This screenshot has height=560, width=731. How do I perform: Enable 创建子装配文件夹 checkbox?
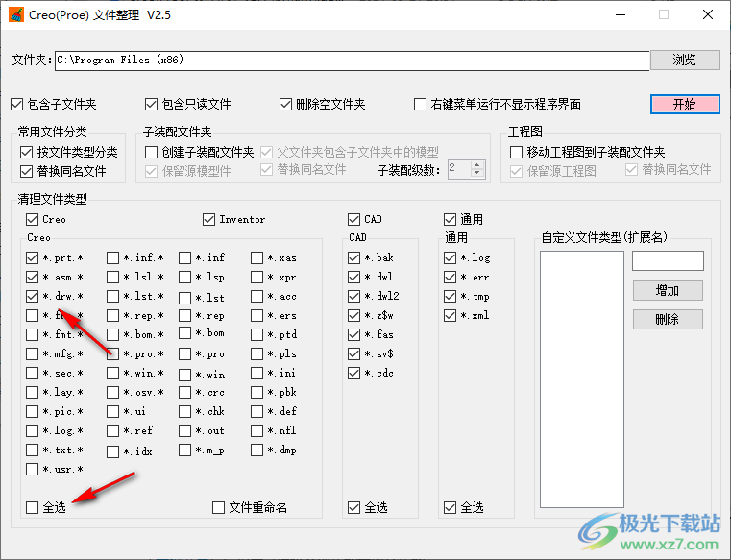151,152
